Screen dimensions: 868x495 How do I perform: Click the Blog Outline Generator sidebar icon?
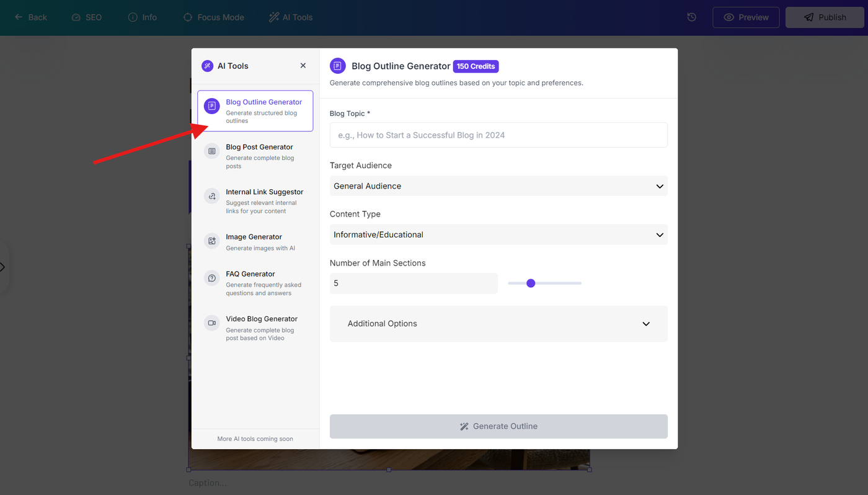pyautogui.click(x=212, y=106)
